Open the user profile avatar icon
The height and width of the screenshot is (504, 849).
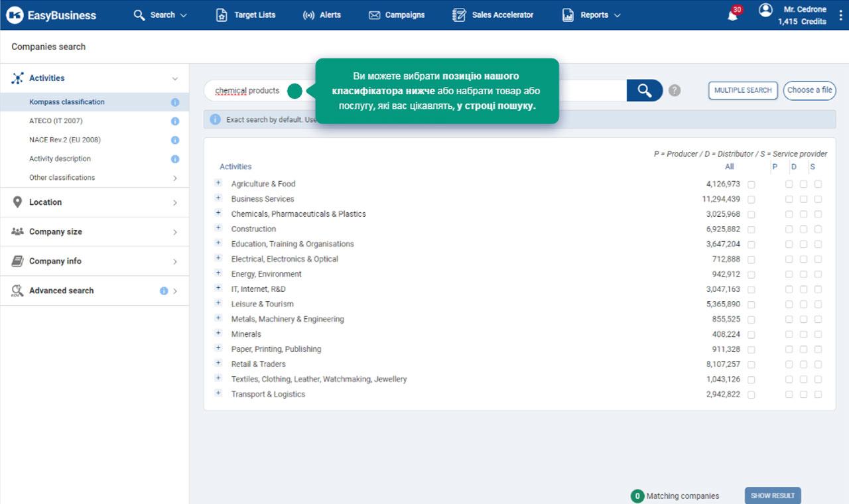[x=765, y=10]
